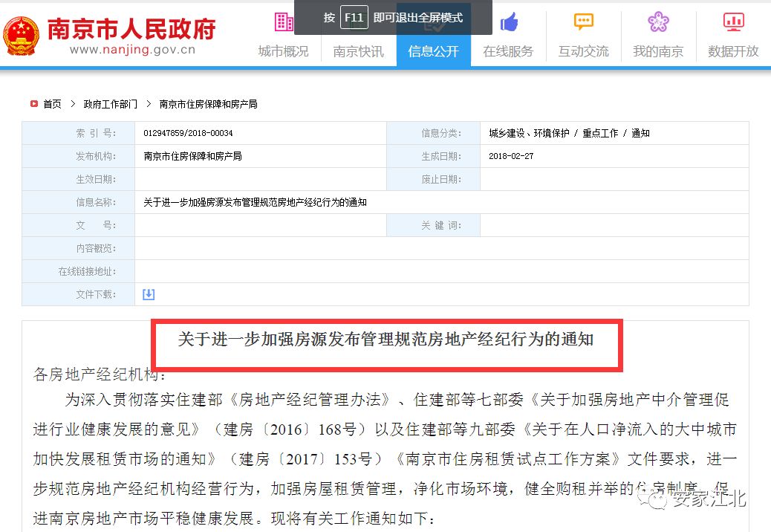
Task: Click the www.nanjing.gov.cn URL text
Action: 132,49
